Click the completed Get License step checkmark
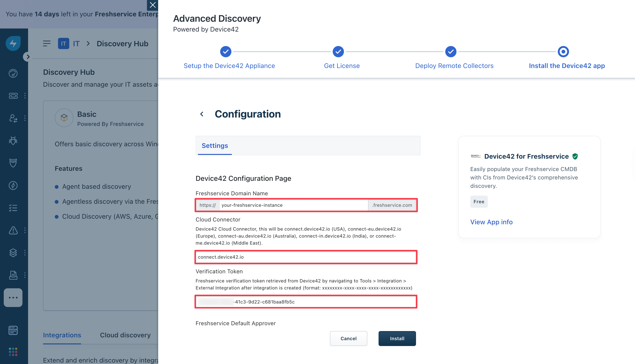 pos(338,51)
